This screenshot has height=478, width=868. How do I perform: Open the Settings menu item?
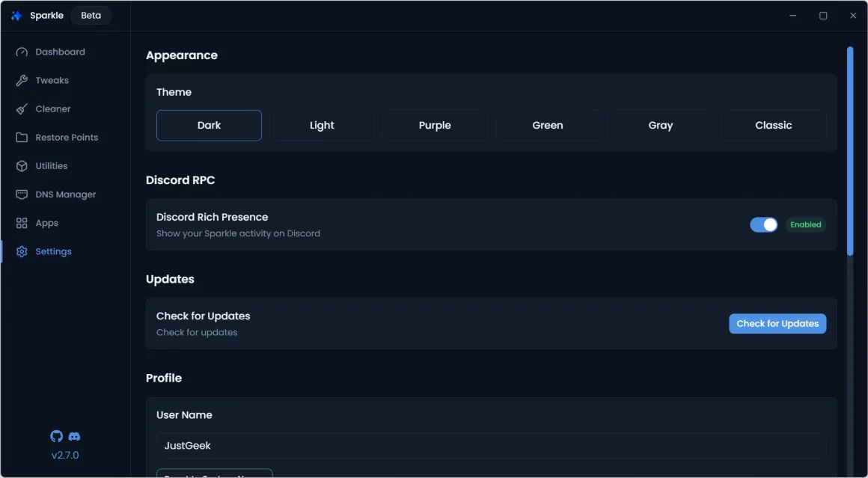(x=53, y=252)
